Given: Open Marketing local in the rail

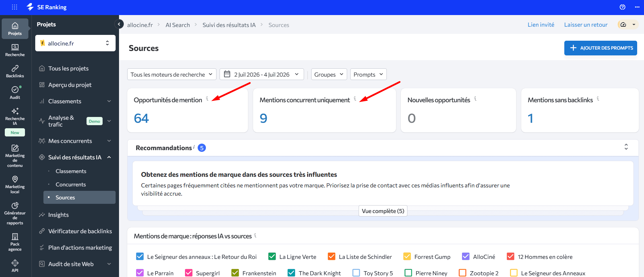Looking at the screenshot, I should pyautogui.click(x=15, y=185).
